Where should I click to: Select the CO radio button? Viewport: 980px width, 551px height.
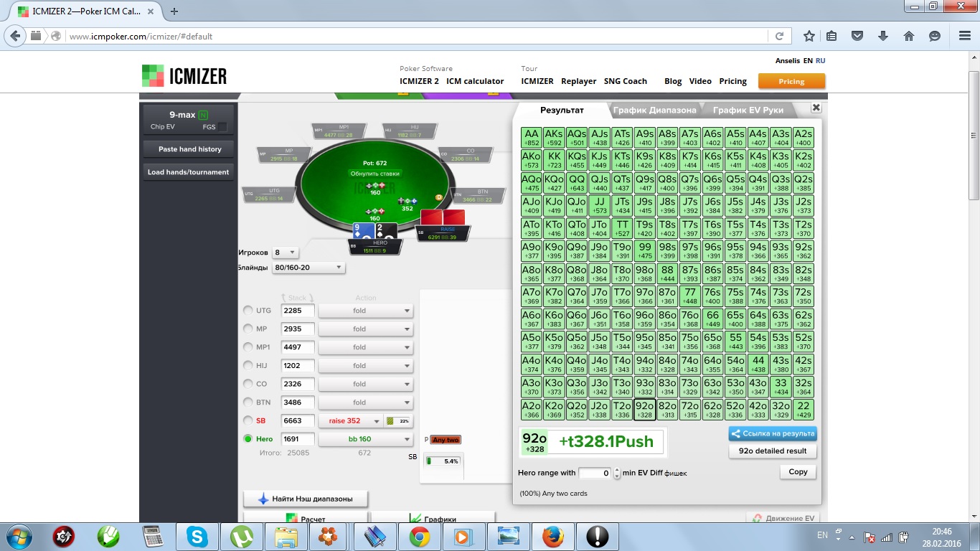248,384
